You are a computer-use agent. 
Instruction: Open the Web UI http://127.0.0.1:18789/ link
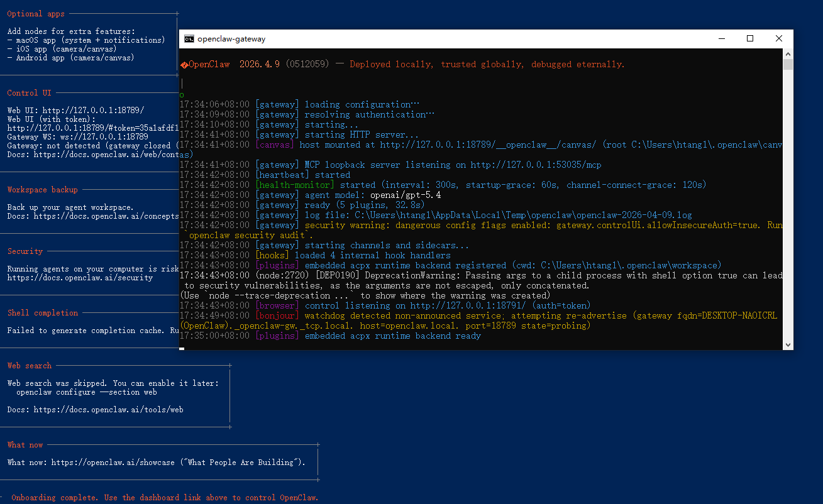[x=93, y=111]
